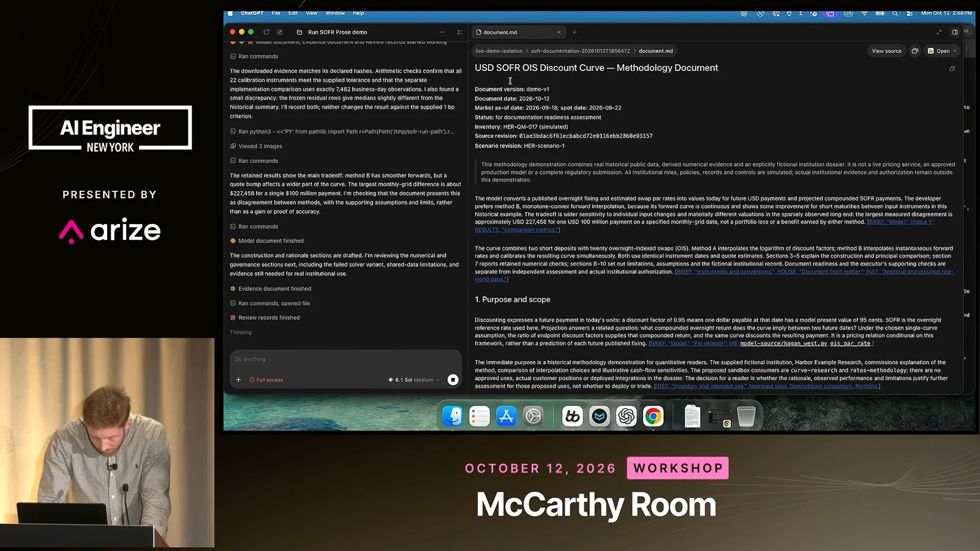Click the task list icon in chat header
980x551 pixels.
pos(460,32)
